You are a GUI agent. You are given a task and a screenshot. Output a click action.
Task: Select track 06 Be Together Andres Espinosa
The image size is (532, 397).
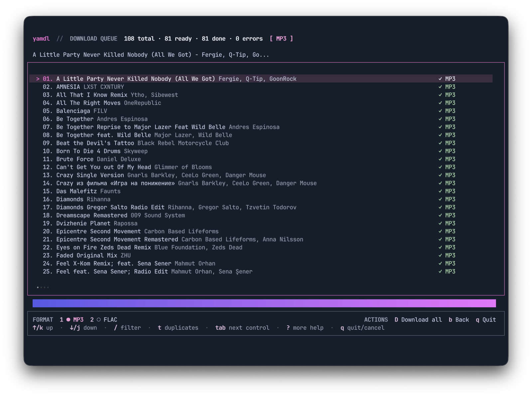[261, 119]
